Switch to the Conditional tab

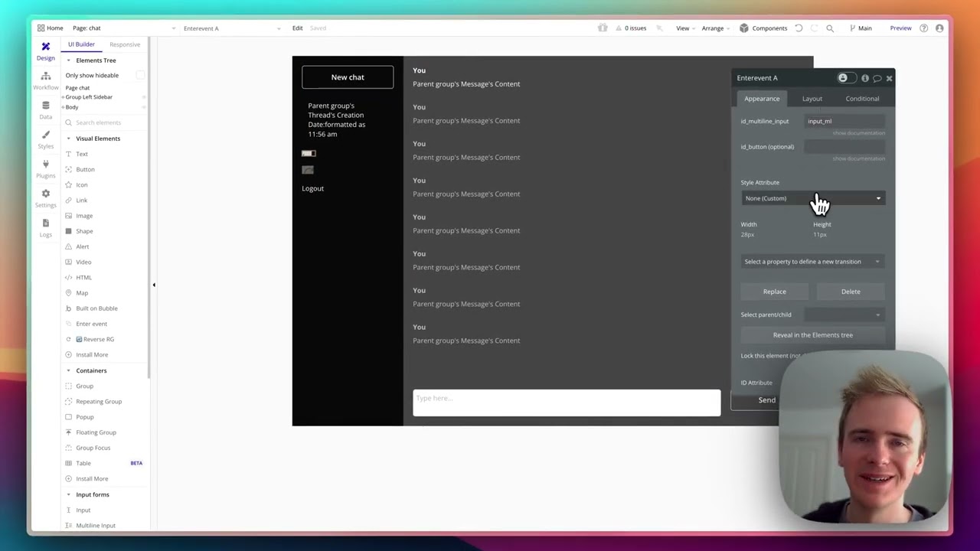[862, 99]
